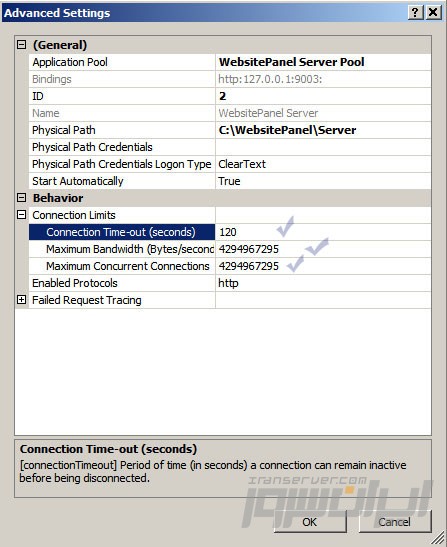Screen dimensions: 447x547
Task: Click the Cancel button
Action: click(395, 522)
